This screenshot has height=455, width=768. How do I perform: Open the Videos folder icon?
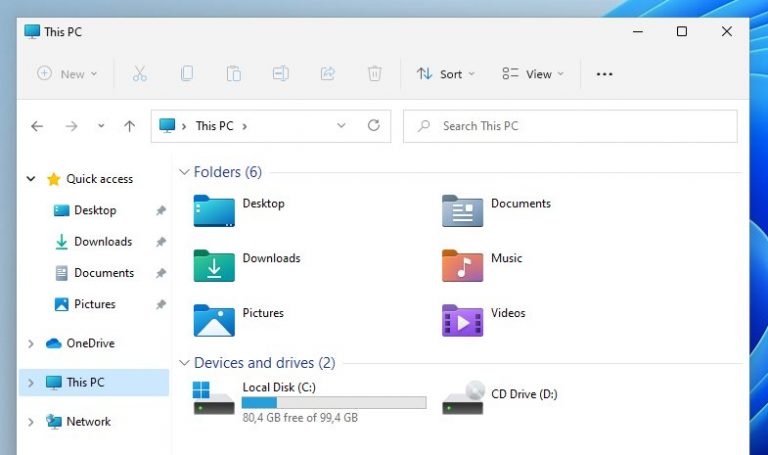pos(462,320)
